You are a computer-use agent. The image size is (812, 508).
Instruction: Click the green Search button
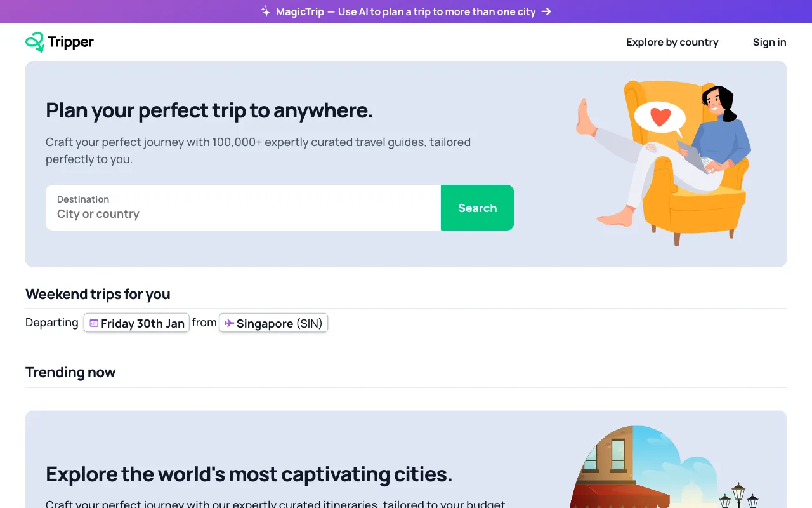[478, 208]
